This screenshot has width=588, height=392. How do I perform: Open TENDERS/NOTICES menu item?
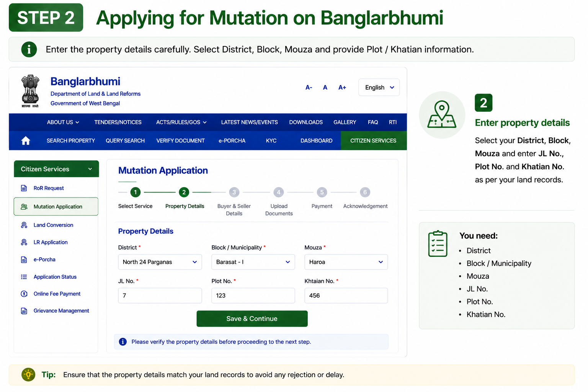point(118,122)
